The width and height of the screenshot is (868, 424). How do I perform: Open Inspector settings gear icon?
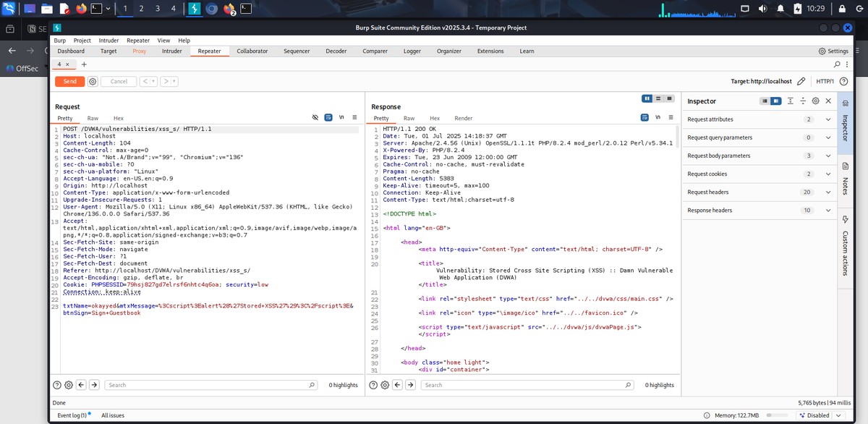(x=815, y=101)
